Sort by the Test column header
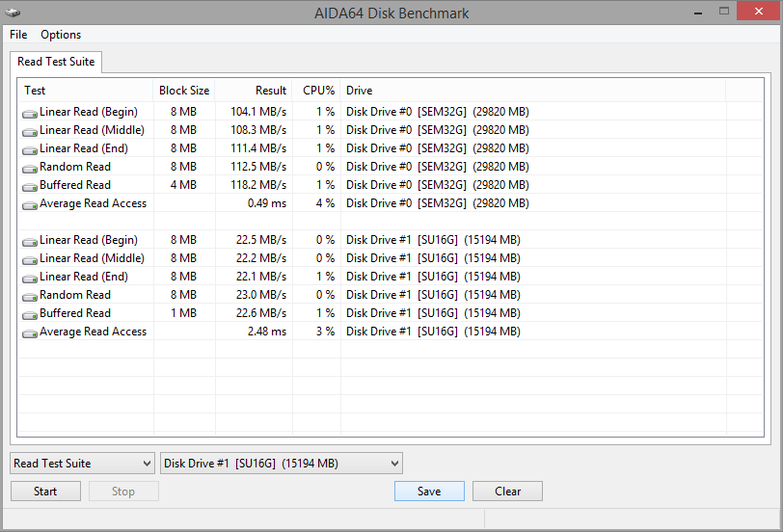The width and height of the screenshot is (783, 532). pos(86,91)
